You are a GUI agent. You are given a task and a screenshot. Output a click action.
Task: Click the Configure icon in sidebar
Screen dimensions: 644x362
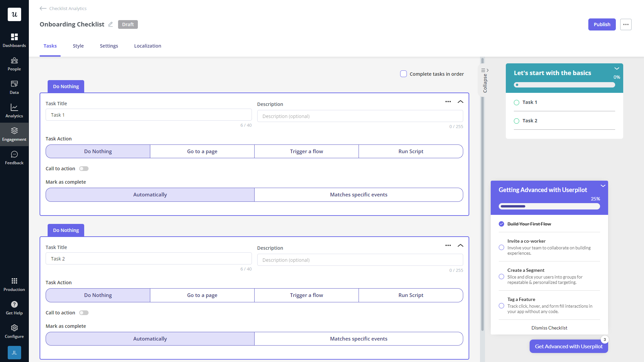click(14, 328)
